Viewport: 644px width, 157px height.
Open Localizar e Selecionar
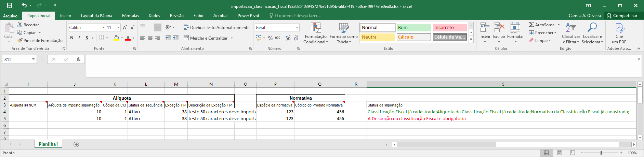click(592, 33)
